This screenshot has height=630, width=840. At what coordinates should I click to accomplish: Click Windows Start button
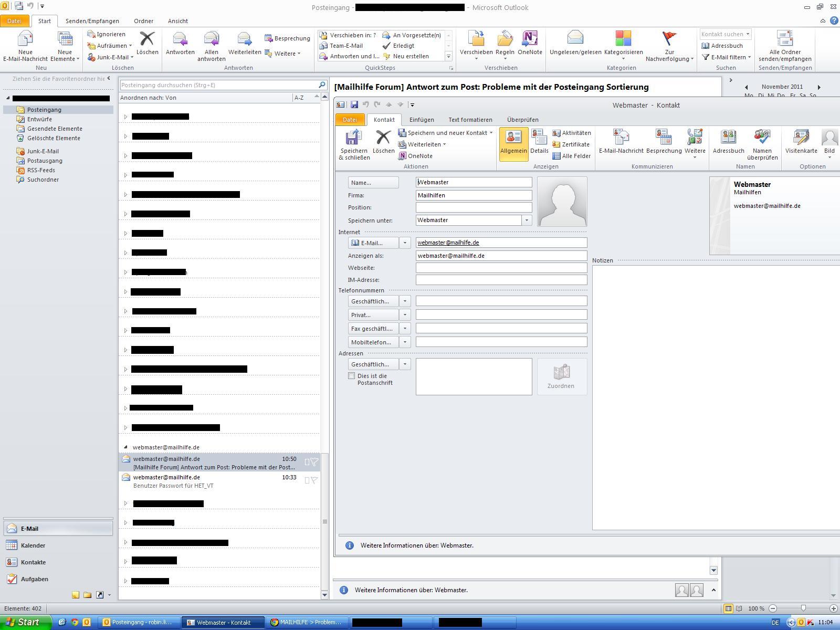[x=25, y=622]
